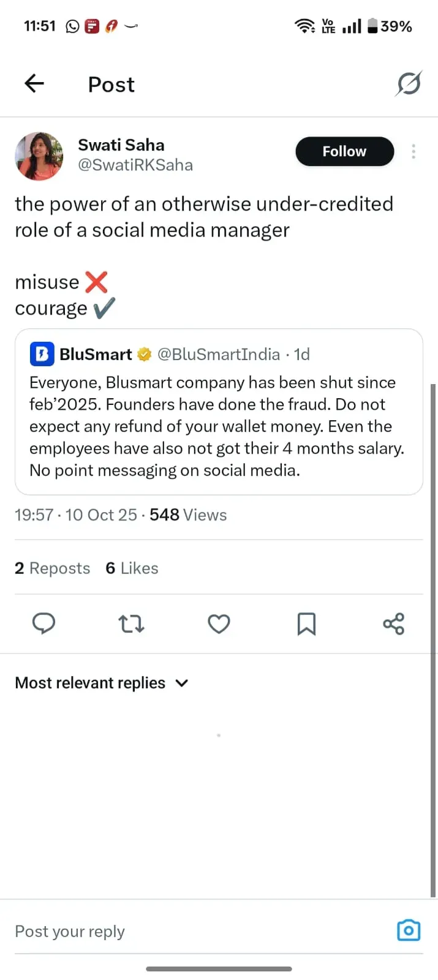
Task: Tap the repost arrows icon
Action: [131, 624]
